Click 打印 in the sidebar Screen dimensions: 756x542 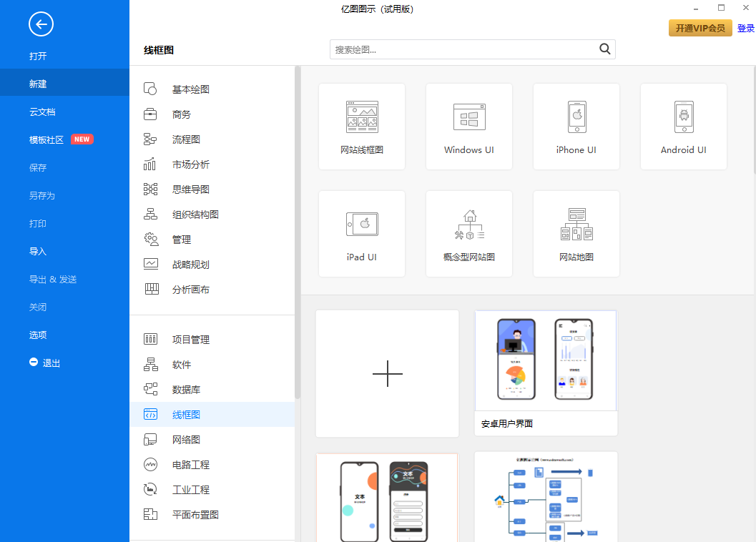pos(38,223)
